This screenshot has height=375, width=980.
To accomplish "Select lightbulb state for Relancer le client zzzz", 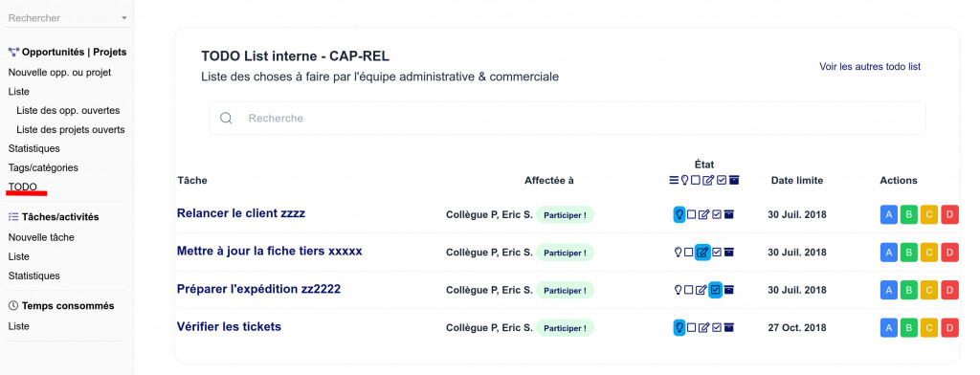I will [x=679, y=214].
